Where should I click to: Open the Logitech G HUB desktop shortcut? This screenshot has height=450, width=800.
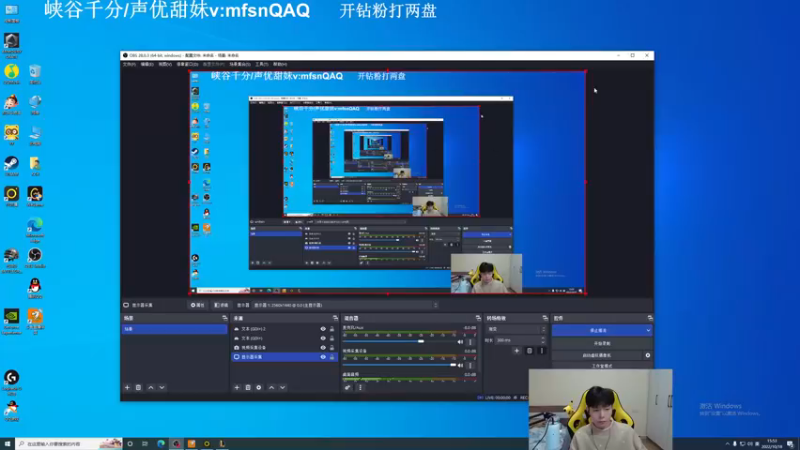pyautogui.click(x=11, y=383)
